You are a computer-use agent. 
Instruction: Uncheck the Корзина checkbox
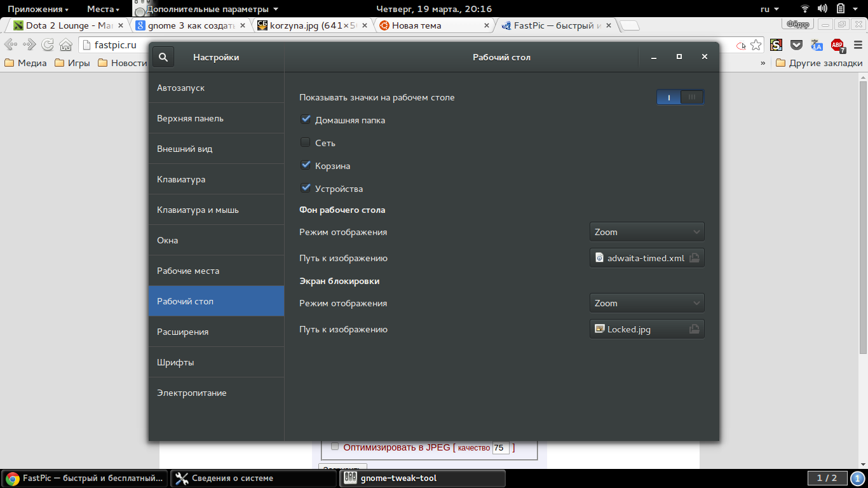306,165
